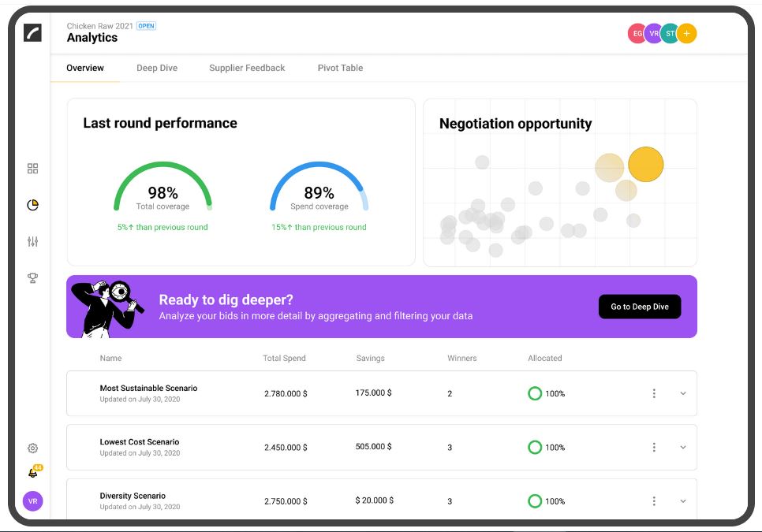
Task: Expand the Most Sustainable Scenario row
Action: pyautogui.click(x=683, y=393)
